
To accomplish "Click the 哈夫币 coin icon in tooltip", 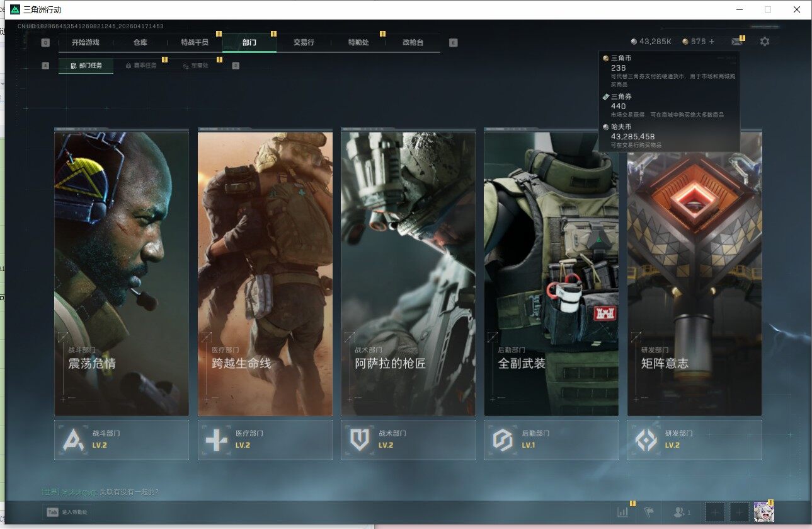I will pyautogui.click(x=606, y=127).
